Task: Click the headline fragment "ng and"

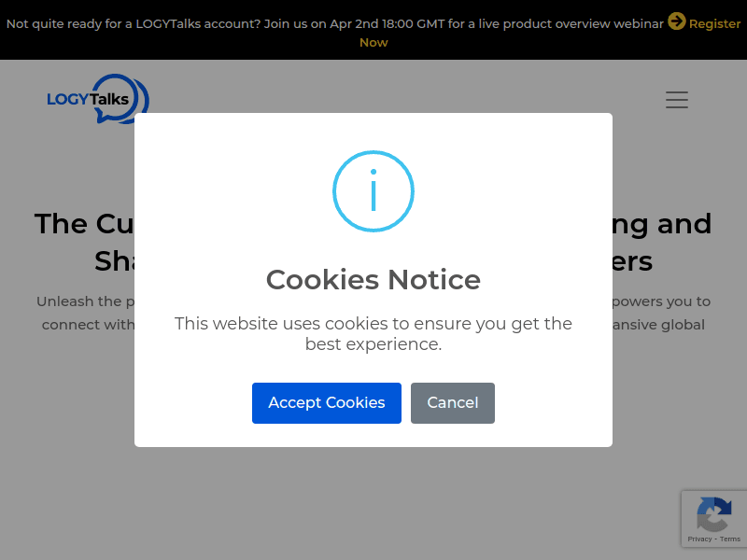Action: coord(663,224)
